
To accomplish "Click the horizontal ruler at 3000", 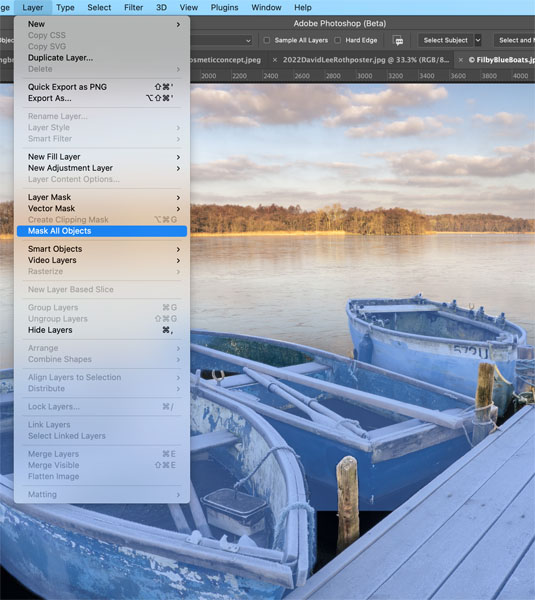I will 364,76.
